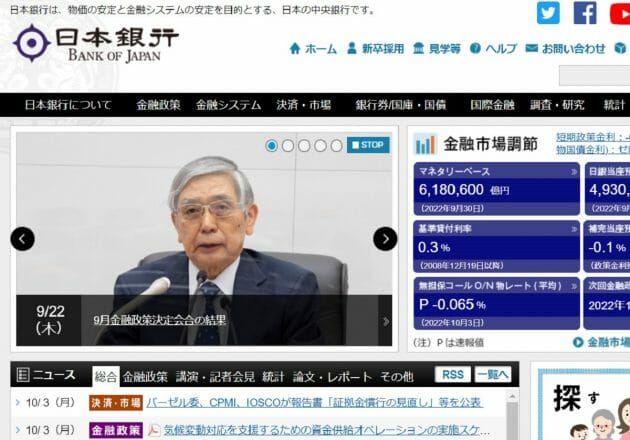
Task: Advance carousel with right arrow
Action: [x=385, y=238]
